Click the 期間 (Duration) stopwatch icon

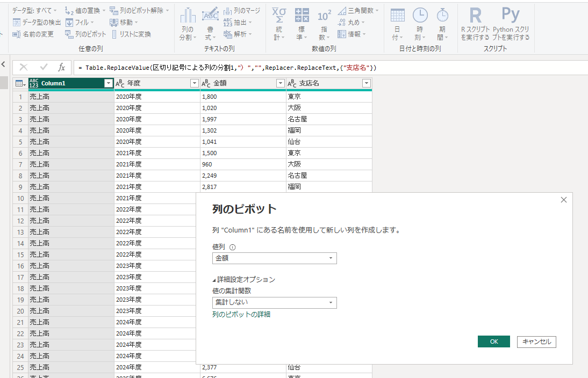(442, 16)
